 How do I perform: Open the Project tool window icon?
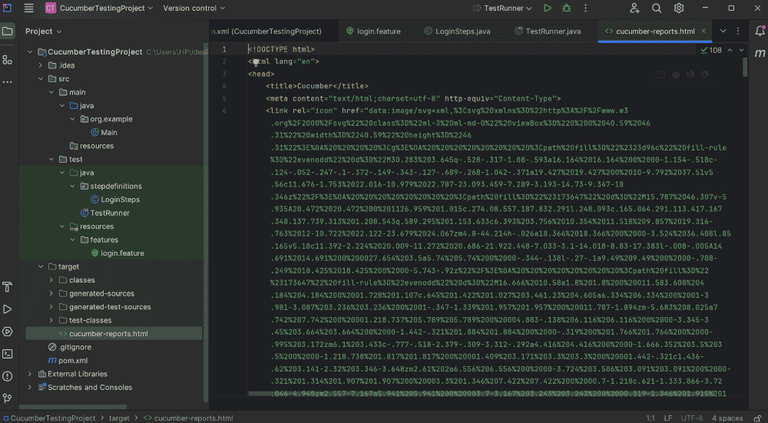point(7,31)
